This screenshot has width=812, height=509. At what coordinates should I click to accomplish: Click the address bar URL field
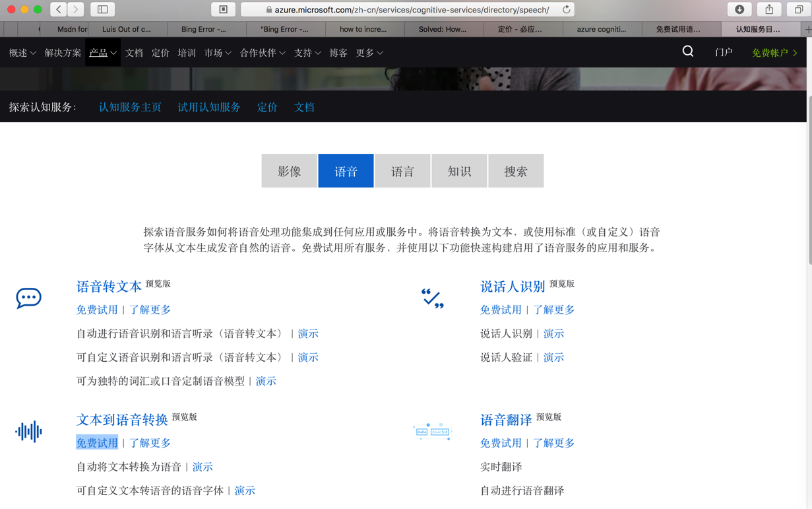tap(408, 9)
